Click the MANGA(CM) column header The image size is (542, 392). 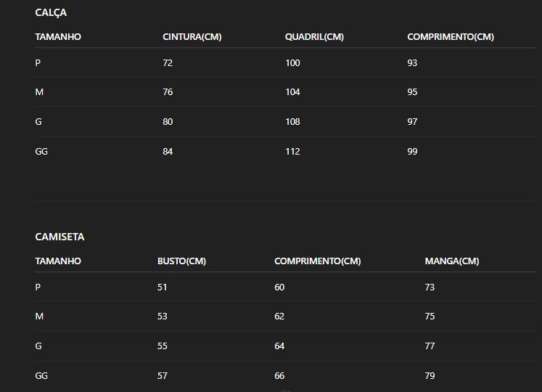[452, 261]
